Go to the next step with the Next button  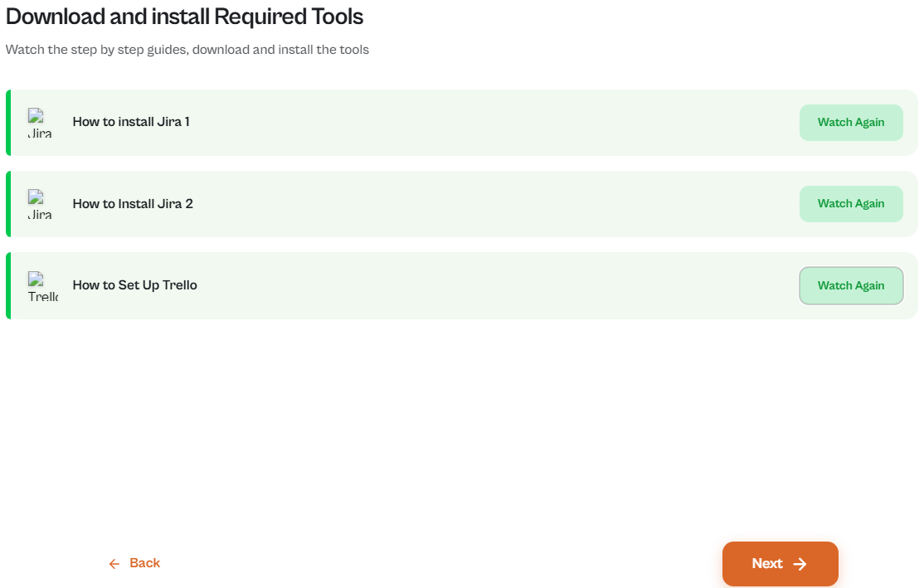[781, 564]
